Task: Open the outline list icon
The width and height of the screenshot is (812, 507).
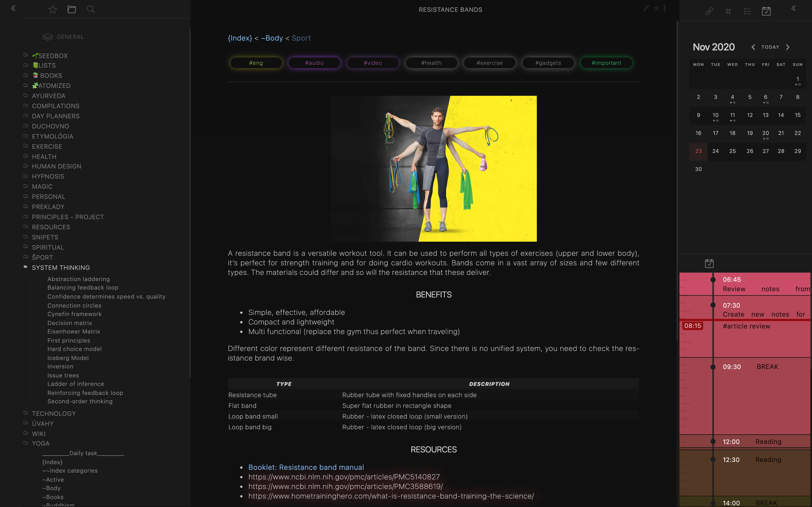Action: (x=747, y=11)
